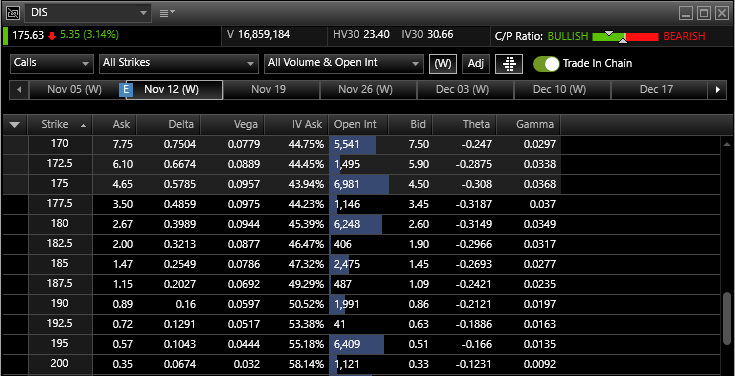Image resolution: width=735 pixels, height=376 pixels.
Task: Sort by the Vega column header
Action: [232, 125]
